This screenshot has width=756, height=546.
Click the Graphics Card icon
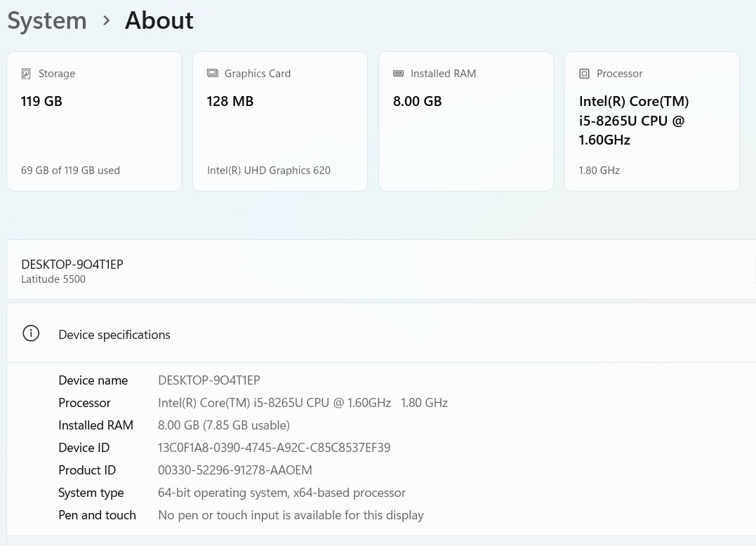click(212, 74)
